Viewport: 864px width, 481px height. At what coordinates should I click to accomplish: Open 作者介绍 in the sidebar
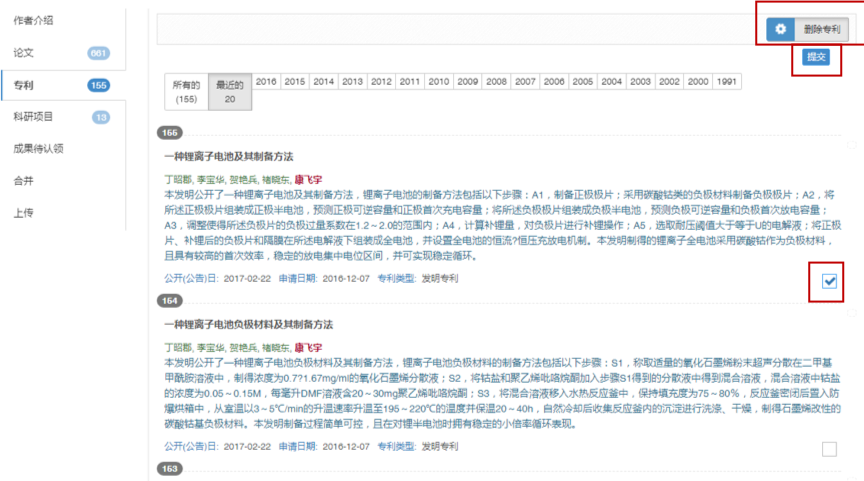(x=35, y=20)
